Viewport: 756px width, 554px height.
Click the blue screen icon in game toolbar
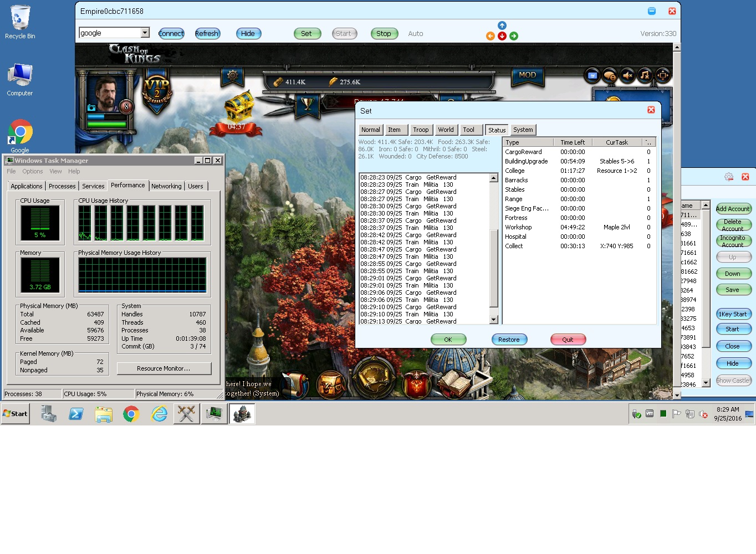pos(592,75)
